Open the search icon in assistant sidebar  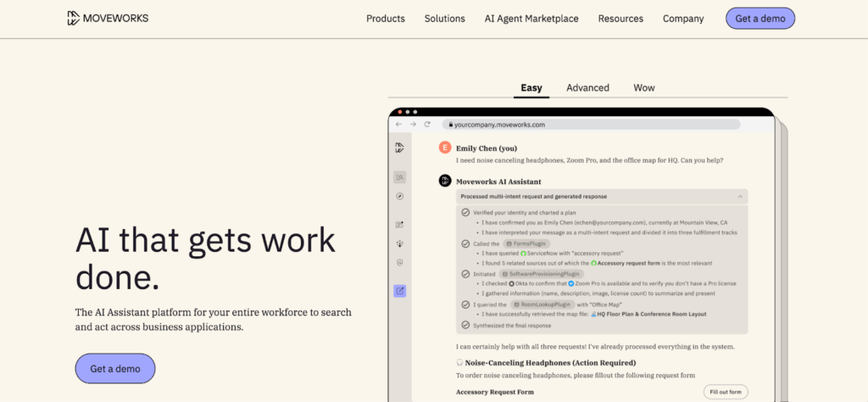pos(400,177)
